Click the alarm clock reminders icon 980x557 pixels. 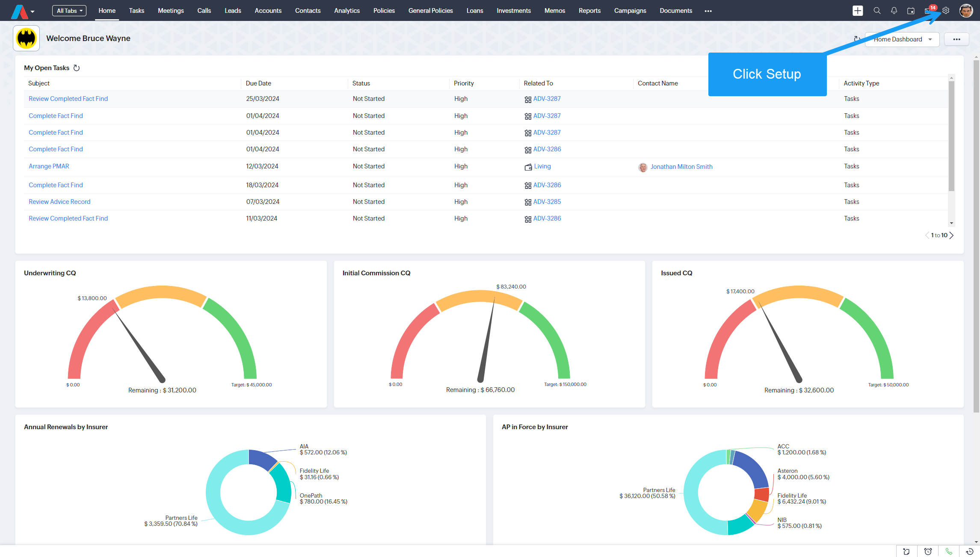928,551
